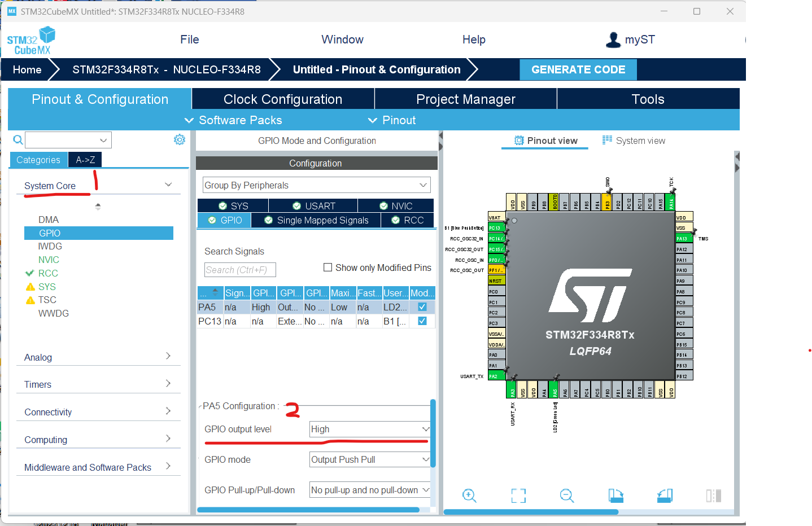Viewport: 812px width, 526px height.
Task: Go to the Home breadcrumb
Action: point(27,69)
